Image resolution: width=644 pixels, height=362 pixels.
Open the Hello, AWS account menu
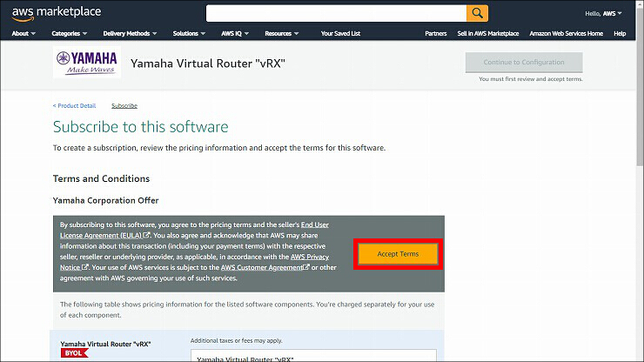tap(603, 14)
